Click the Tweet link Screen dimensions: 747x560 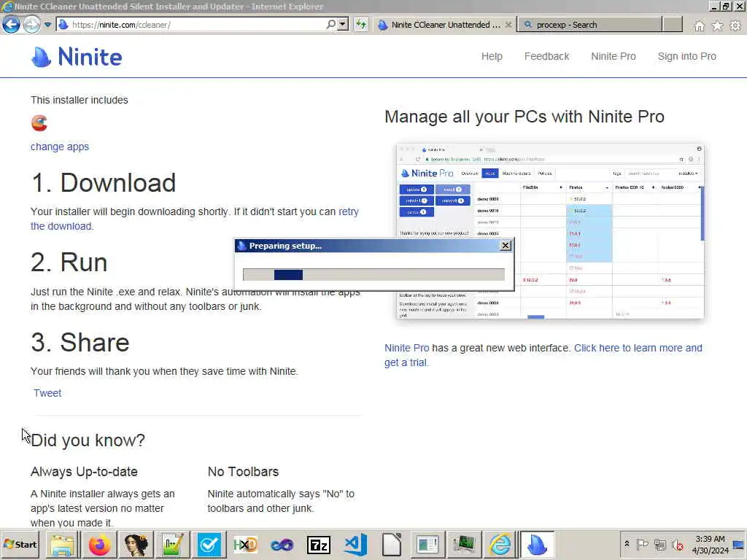pyautogui.click(x=47, y=393)
